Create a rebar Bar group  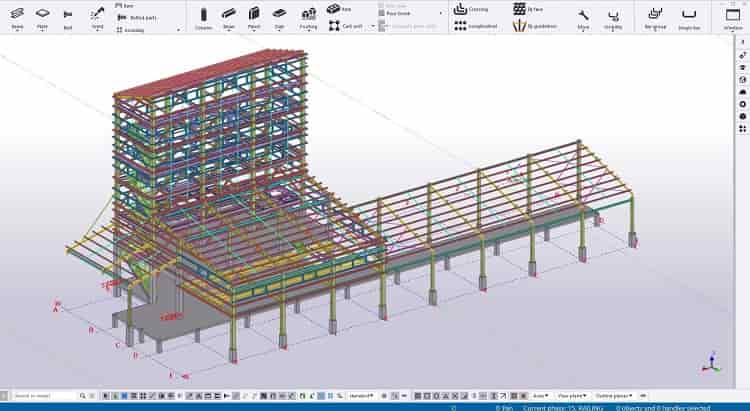[656, 17]
